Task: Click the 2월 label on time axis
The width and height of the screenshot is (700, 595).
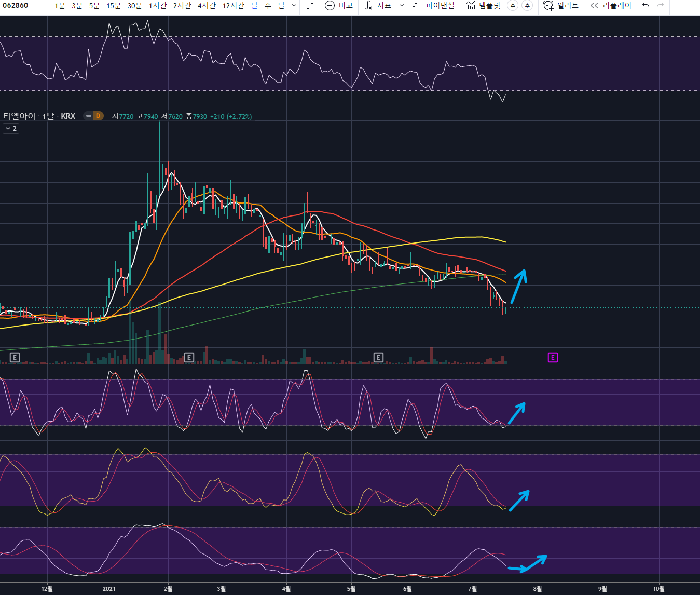Action: tap(168, 589)
